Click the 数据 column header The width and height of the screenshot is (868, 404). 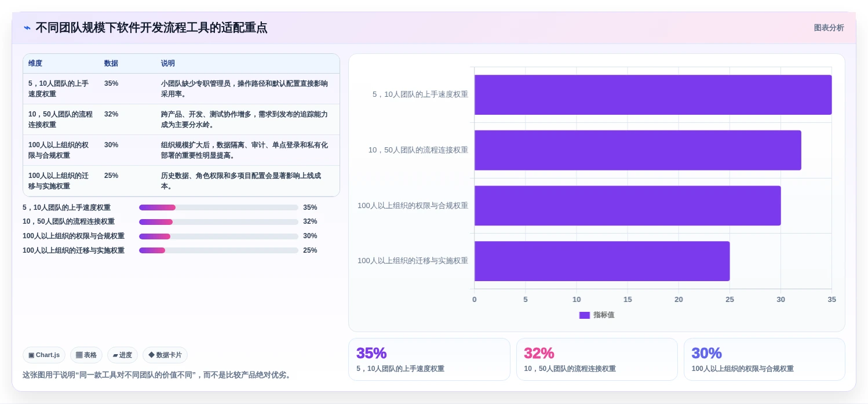coord(111,63)
